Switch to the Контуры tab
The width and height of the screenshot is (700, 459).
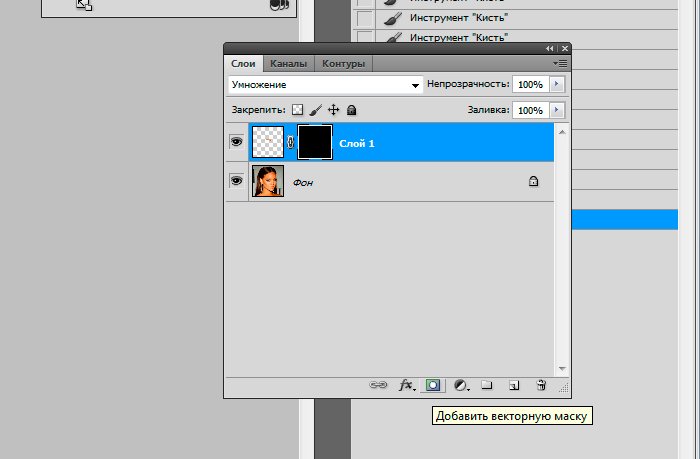343,64
